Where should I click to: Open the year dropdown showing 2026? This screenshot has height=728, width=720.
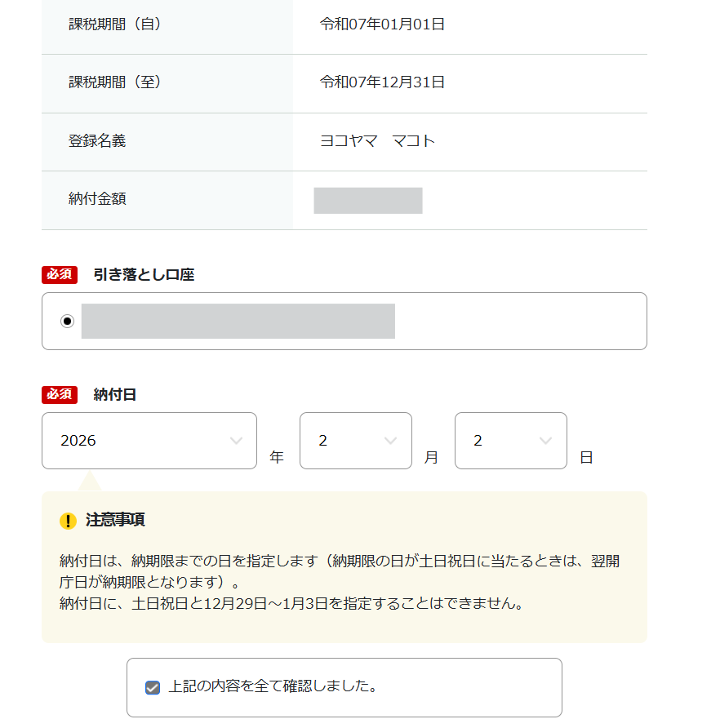pyautogui.click(x=149, y=441)
